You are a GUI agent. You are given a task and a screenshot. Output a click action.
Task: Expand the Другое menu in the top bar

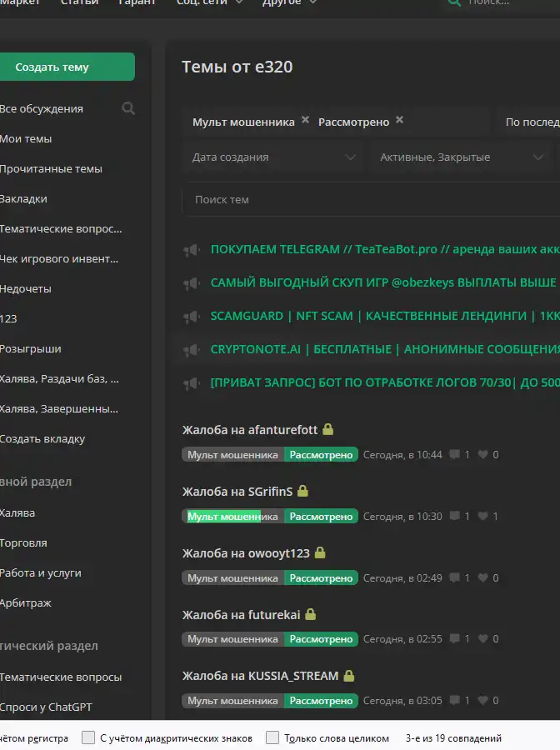[x=289, y=2]
